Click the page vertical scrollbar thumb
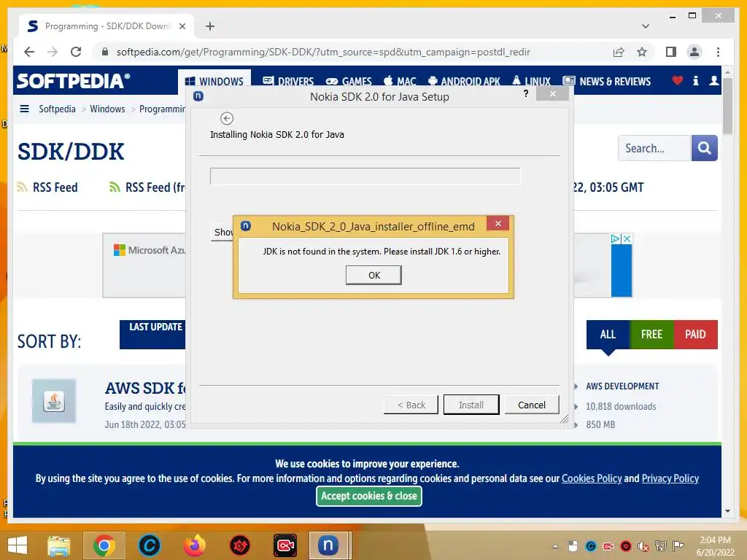Viewport: 747px width, 560px height. (727, 106)
